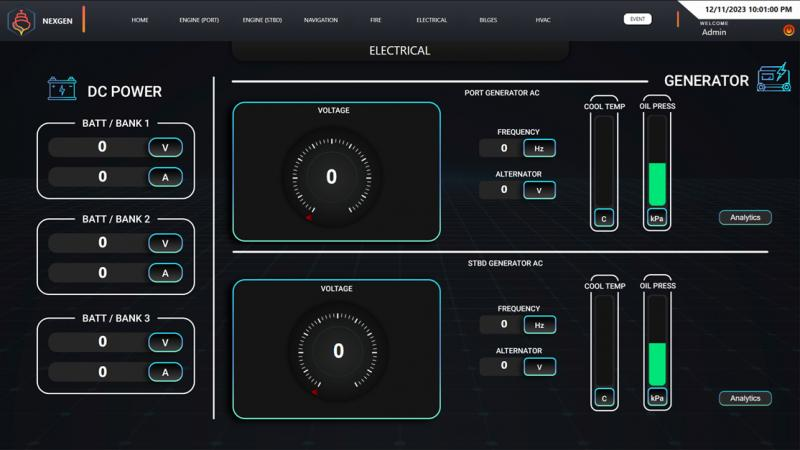Click the generator icon beside GENERATOR heading
800x450 pixels.
click(773, 80)
